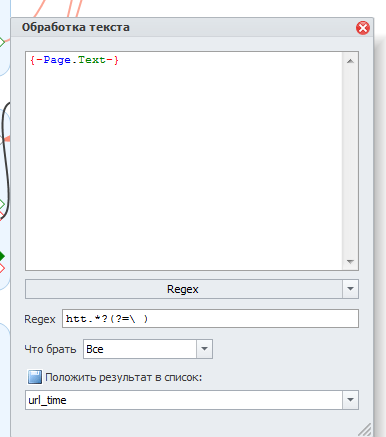
Task: Open the Все combo box
Action: 148,349
